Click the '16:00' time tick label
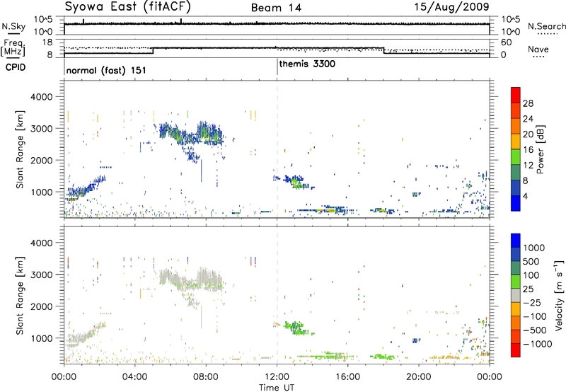 pos(347,377)
